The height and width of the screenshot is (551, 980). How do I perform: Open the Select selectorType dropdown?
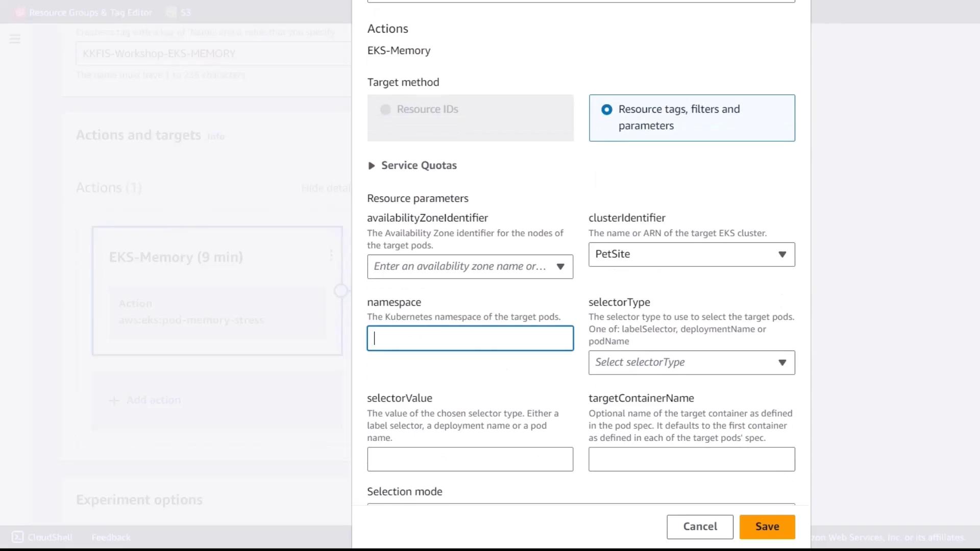coord(691,363)
